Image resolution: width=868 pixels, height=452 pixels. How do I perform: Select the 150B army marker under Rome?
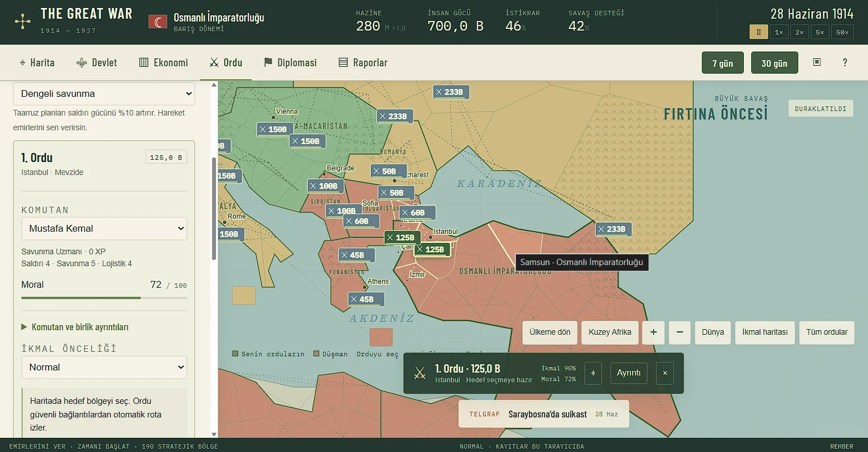[231, 234]
